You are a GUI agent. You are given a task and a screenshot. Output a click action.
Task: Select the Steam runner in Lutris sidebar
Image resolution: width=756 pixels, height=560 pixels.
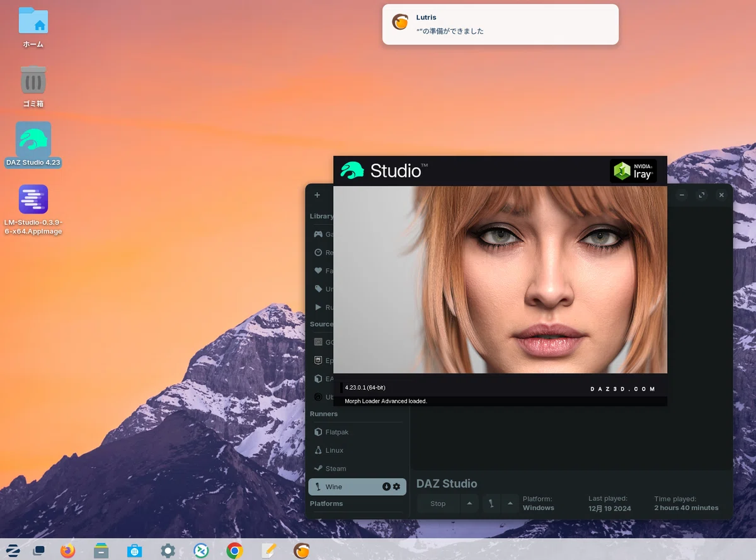[357, 469]
